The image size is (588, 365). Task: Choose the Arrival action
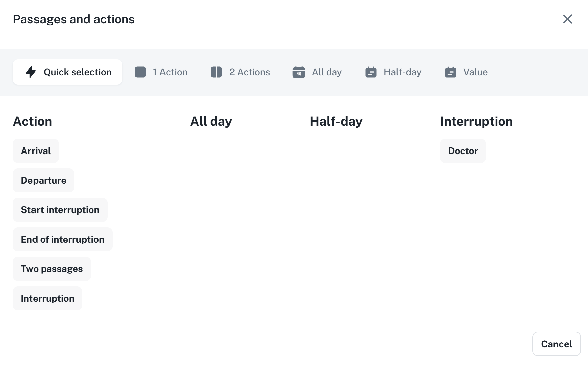click(x=36, y=151)
